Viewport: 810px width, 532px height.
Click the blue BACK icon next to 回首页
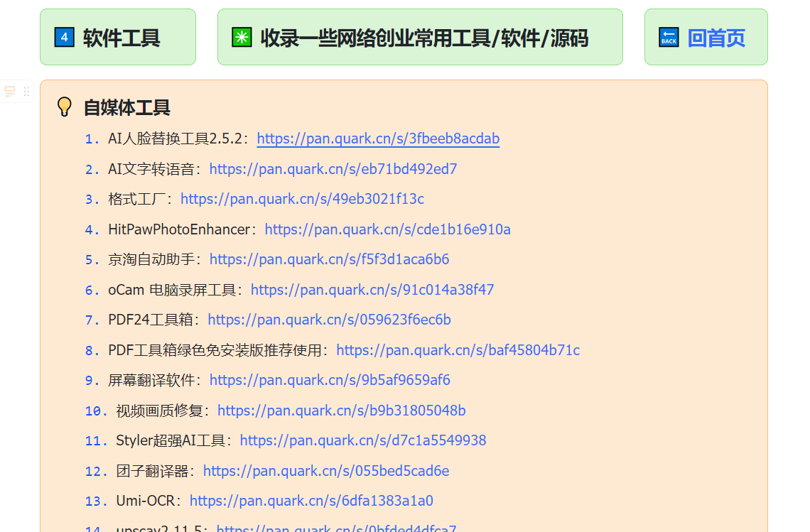pyautogui.click(x=668, y=38)
